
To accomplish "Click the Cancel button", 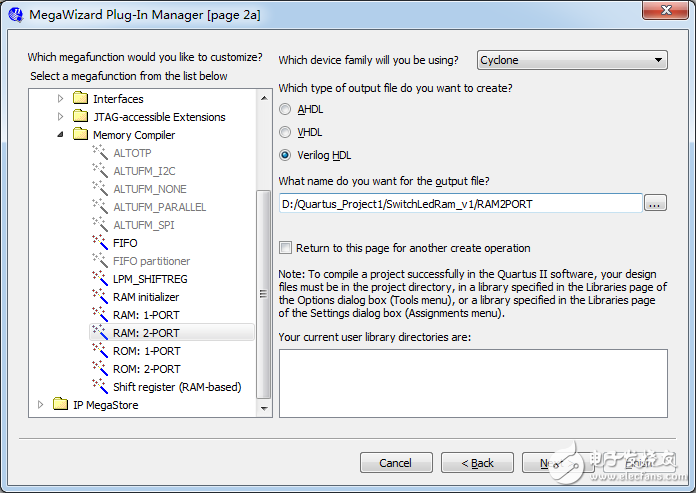I will coord(396,463).
